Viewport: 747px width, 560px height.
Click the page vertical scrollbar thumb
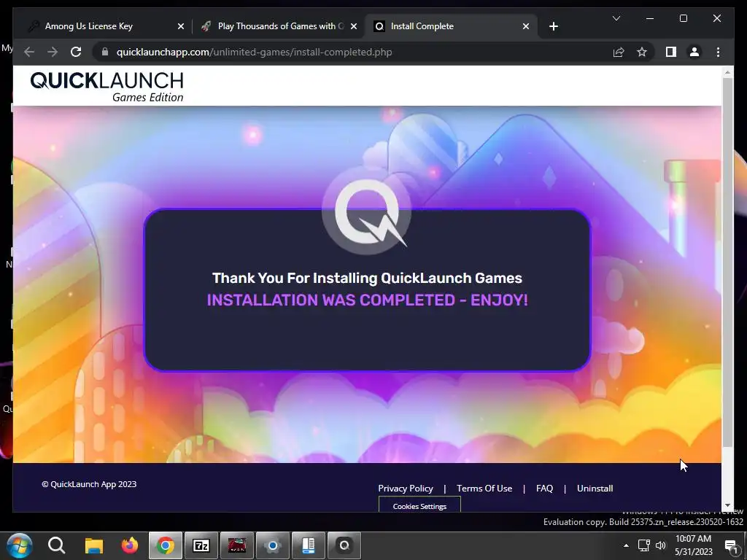point(727,262)
